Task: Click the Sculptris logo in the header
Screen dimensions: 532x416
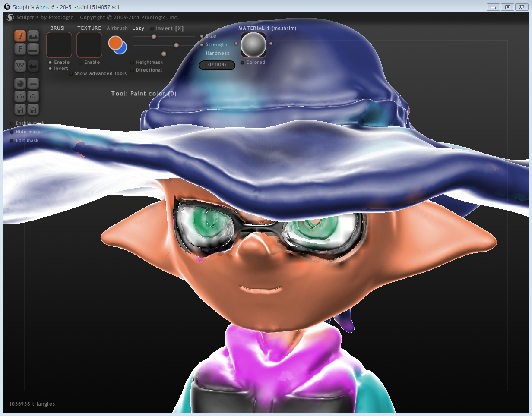Action: [10, 17]
